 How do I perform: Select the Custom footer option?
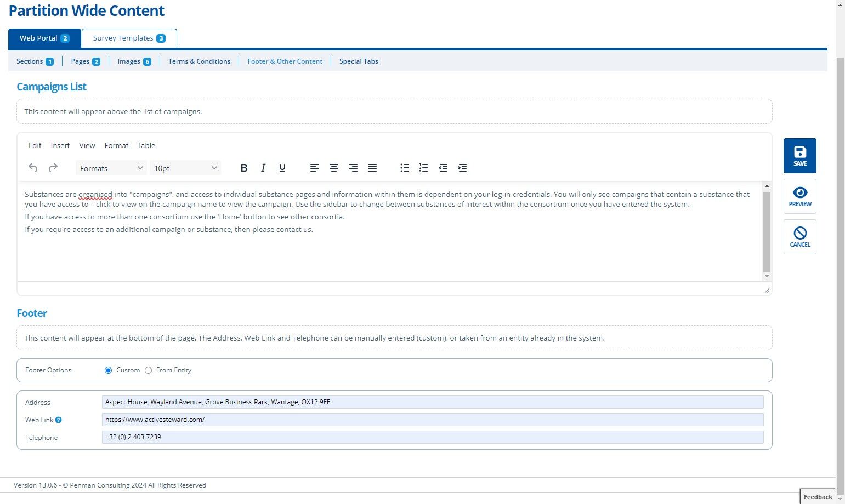pos(108,371)
